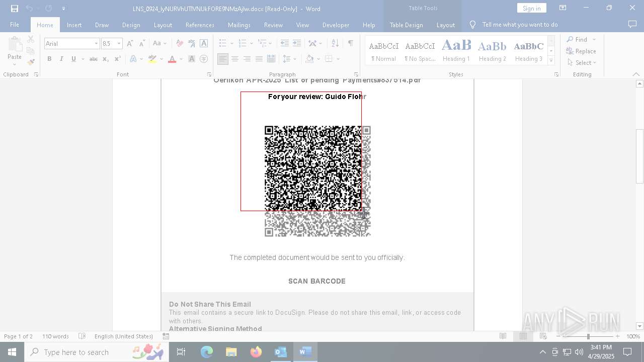Apply the No Spacing style

pos(420,50)
